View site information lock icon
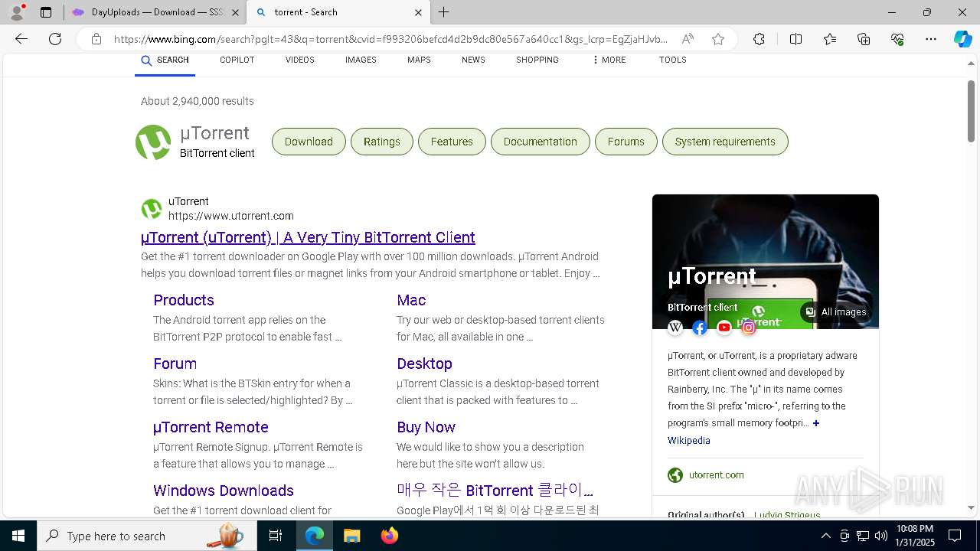Viewport: 980px width, 551px height. [x=96, y=39]
